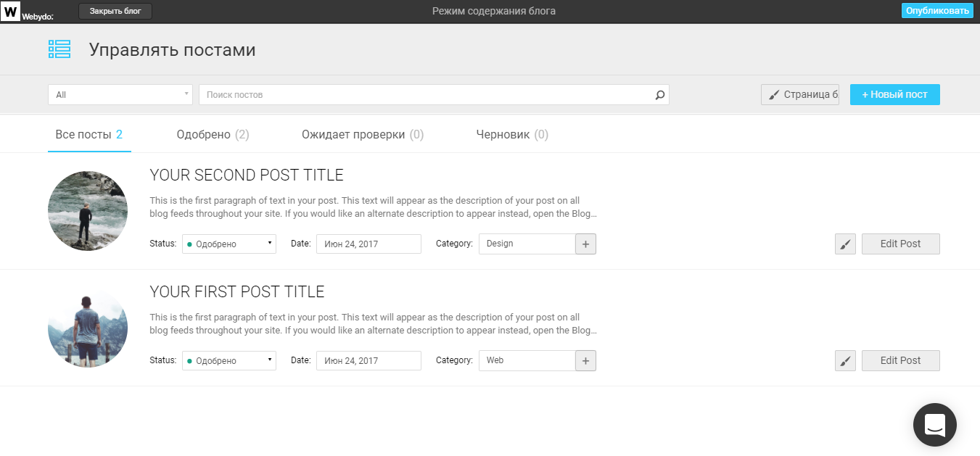Add category to first post with plus

pos(585,361)
